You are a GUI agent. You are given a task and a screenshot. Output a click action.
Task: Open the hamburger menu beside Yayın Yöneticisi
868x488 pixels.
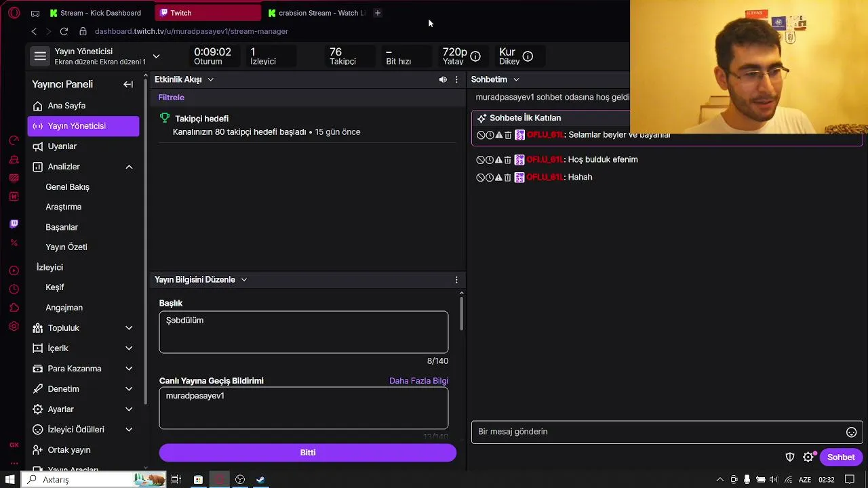pos(40,56)
